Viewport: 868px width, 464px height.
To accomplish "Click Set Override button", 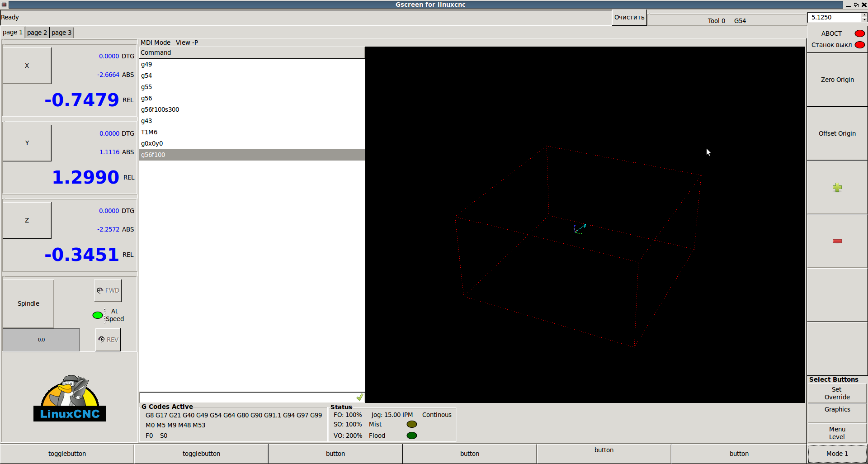I will (837, 393).
